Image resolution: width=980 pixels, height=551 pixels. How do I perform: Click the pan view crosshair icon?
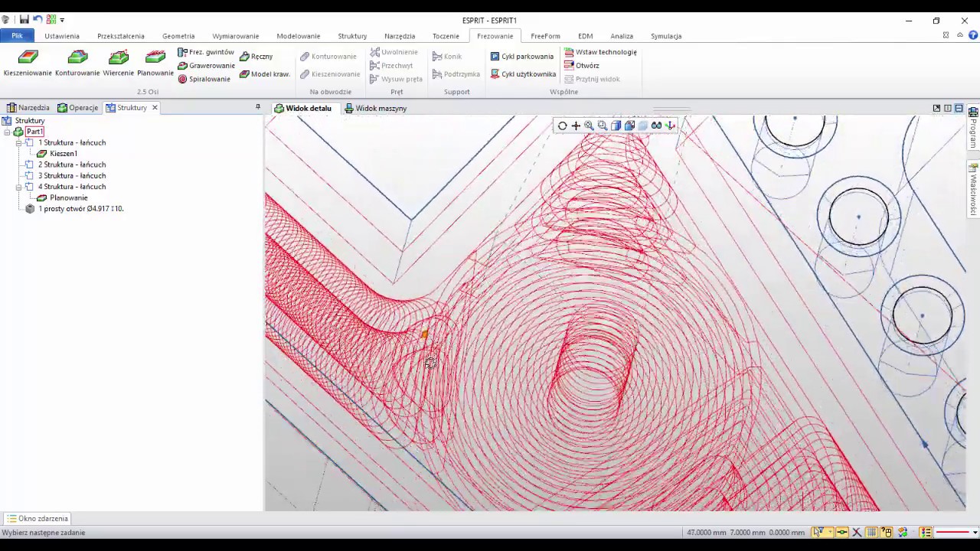576,126
